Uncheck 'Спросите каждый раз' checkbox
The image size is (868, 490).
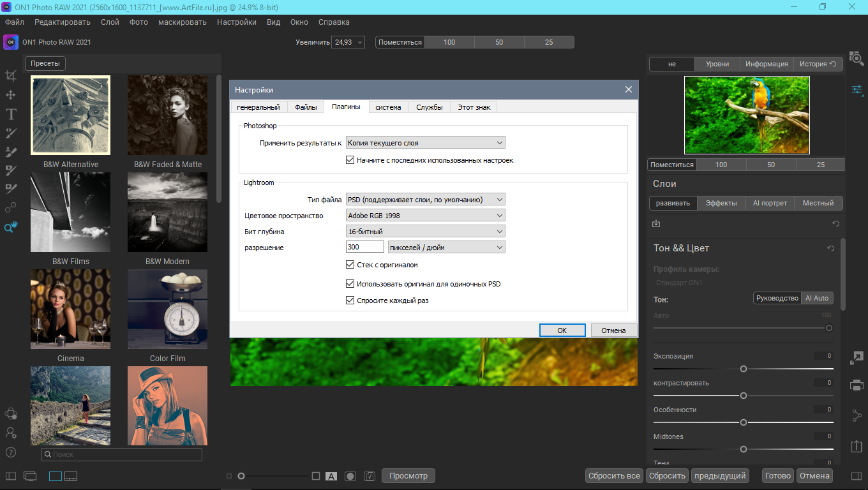coord(350,301)
